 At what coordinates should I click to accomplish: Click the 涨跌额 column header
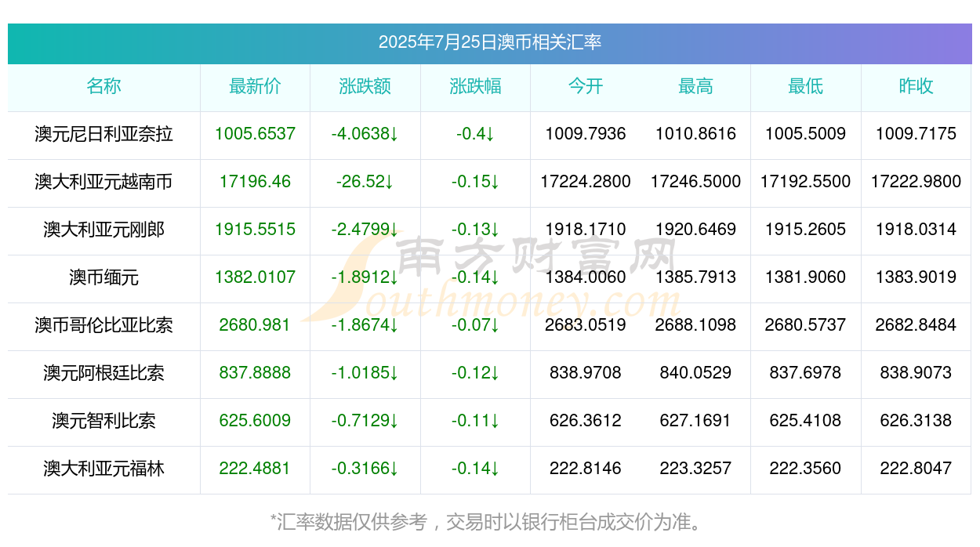pos(365,86)
